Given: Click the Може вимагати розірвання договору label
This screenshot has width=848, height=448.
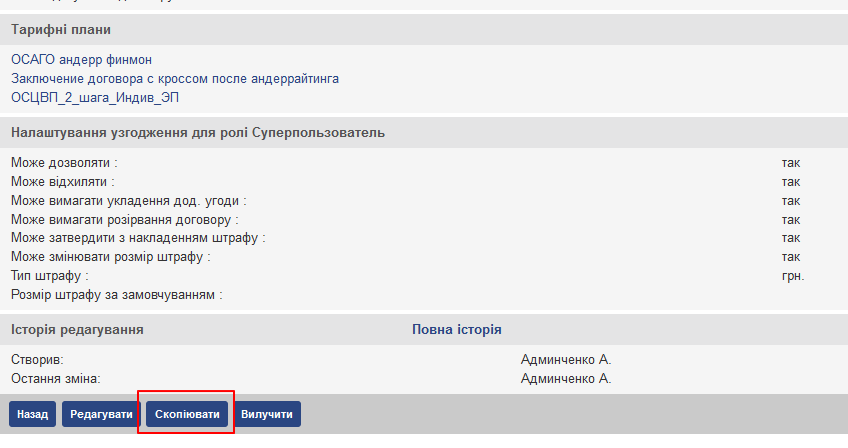Looking at the screenshot, I should (125, 219).
